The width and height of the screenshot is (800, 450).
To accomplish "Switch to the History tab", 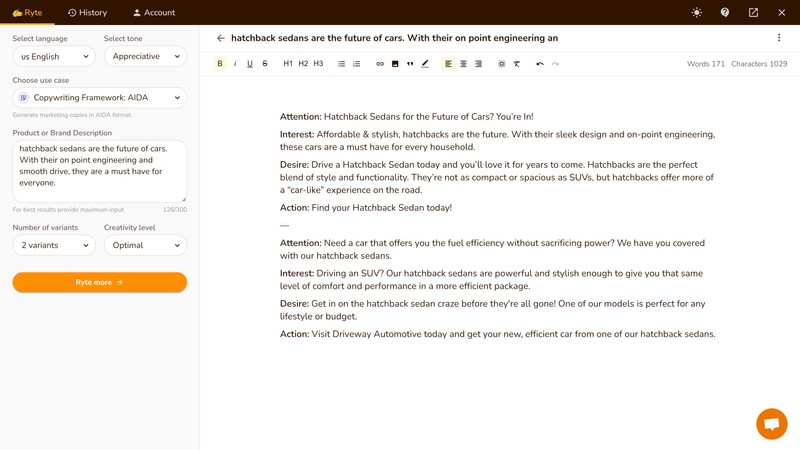I will coord(87,13).
